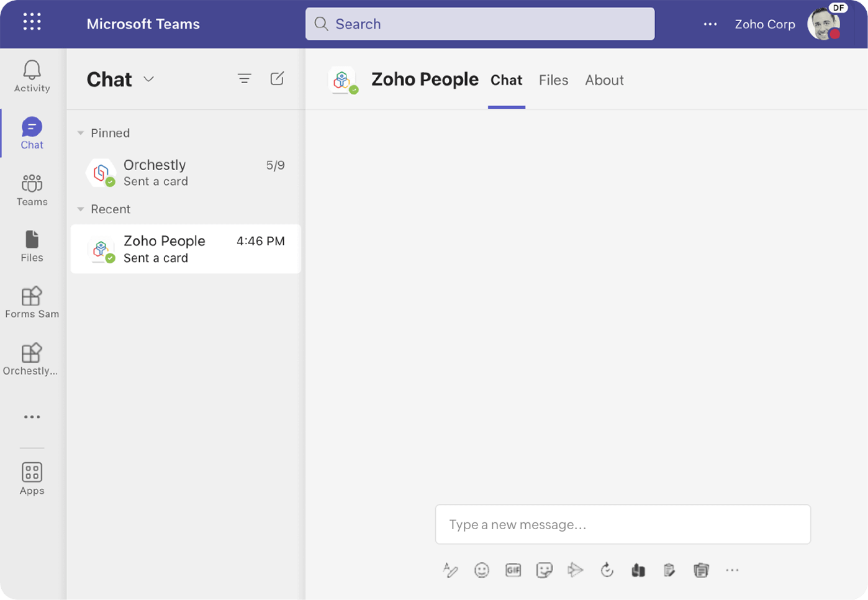The image size is (868, 600).
Task: Open the About tab for Zoho People
Action: (604, 80)
